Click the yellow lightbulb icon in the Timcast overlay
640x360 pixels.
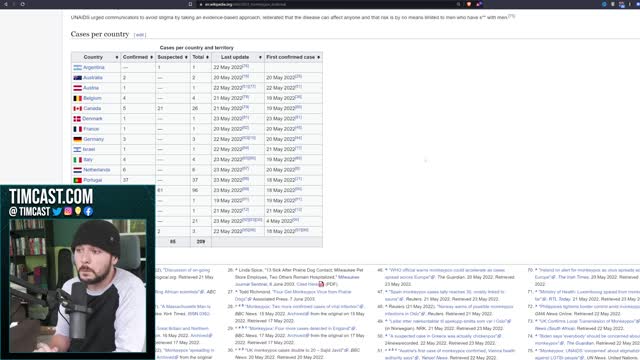(78, 211)
